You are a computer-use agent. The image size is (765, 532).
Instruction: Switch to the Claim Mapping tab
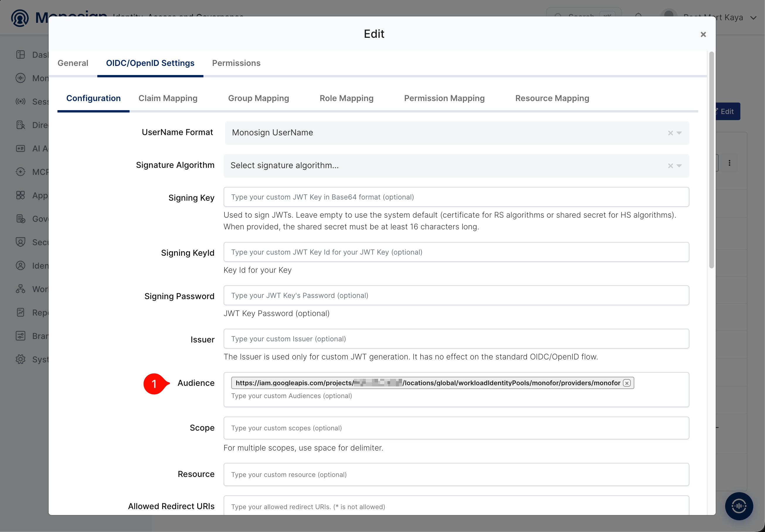click(168, 98)
